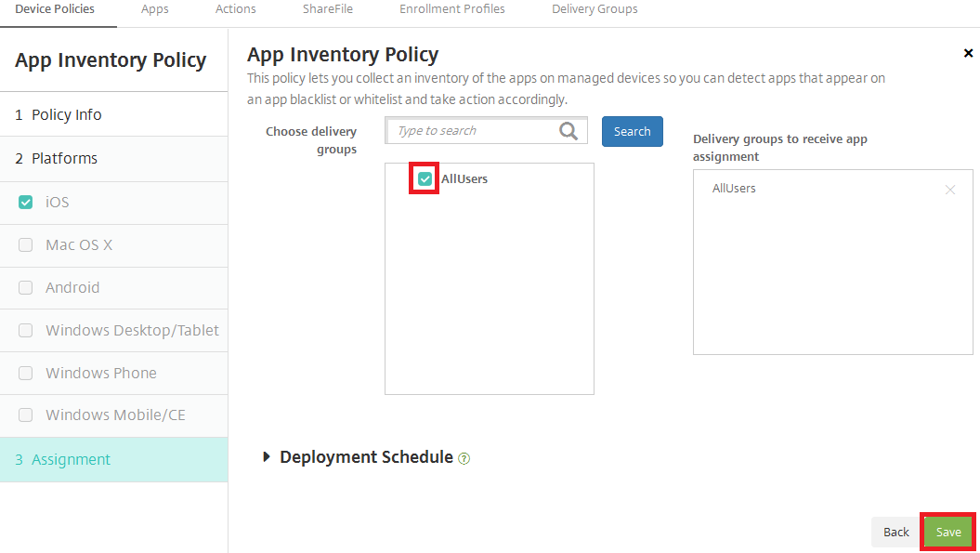Screen dimensions: 980x553
Task: Open the Delivery Groups tab
Action: pyautogui.click(x=595, y=9)
